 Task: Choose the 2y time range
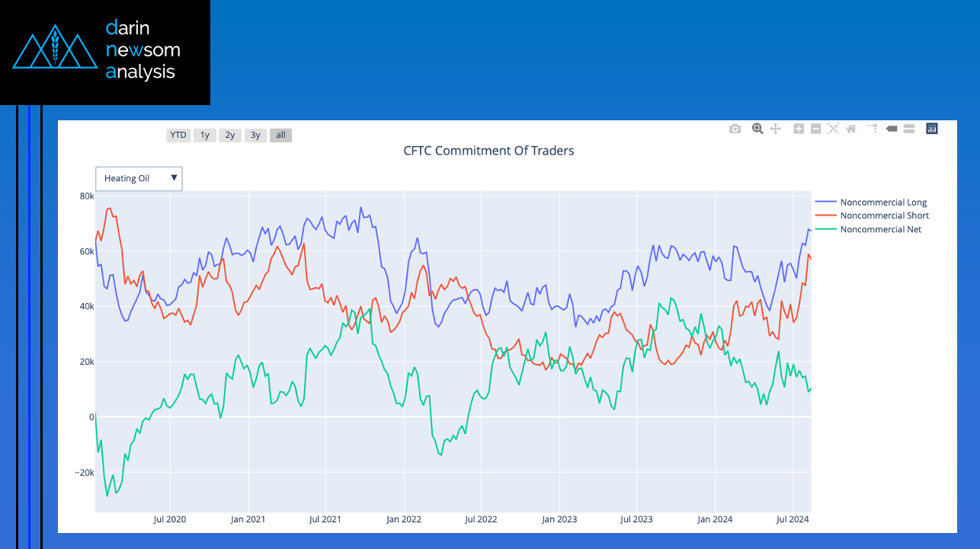[230, 136]
